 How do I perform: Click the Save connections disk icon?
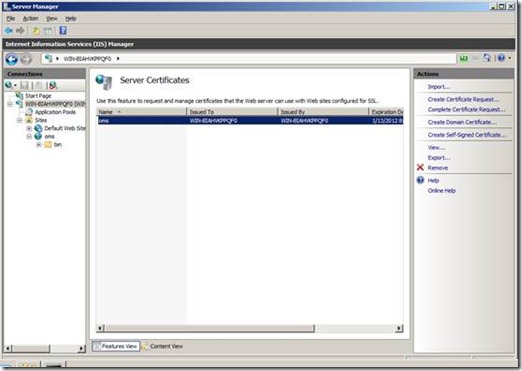click(24, 85)
